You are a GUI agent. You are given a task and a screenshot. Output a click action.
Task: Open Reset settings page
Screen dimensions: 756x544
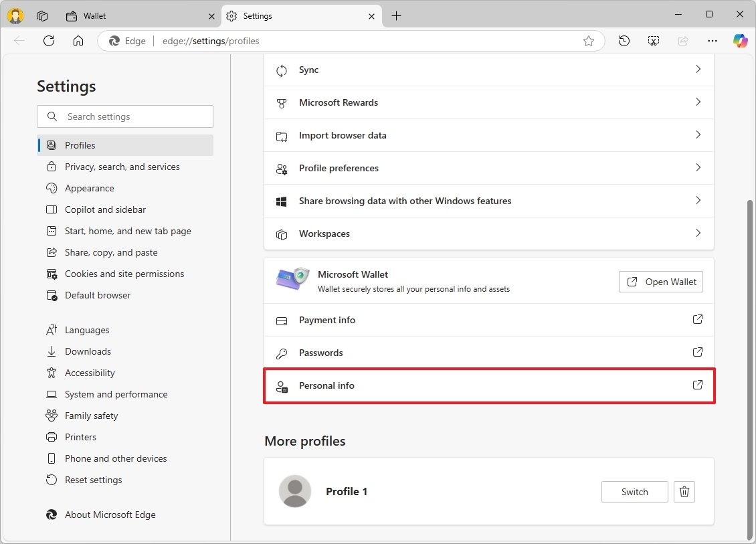pos(125,480)
